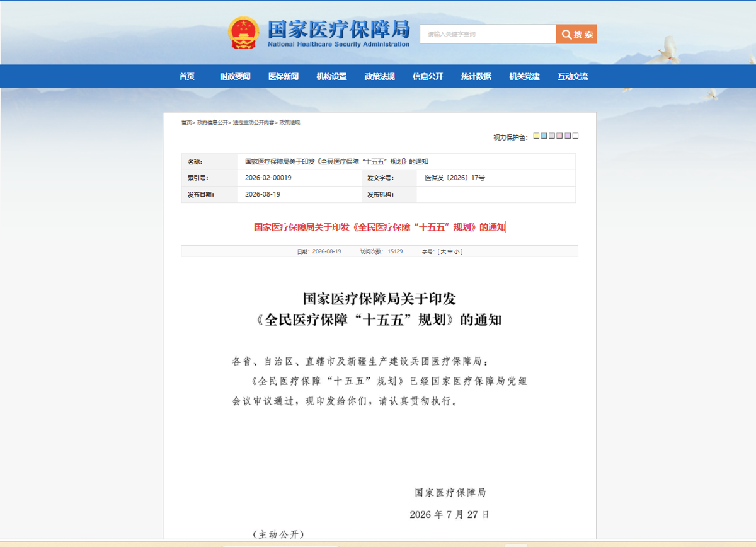
Task: Open the 机构设置 navigation menu item
Action: coord(331,76)
